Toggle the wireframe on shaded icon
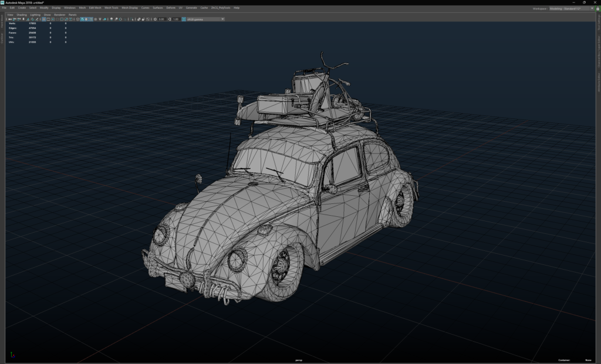This screenshot has height=364, width=601. click(x=91, y=19)
